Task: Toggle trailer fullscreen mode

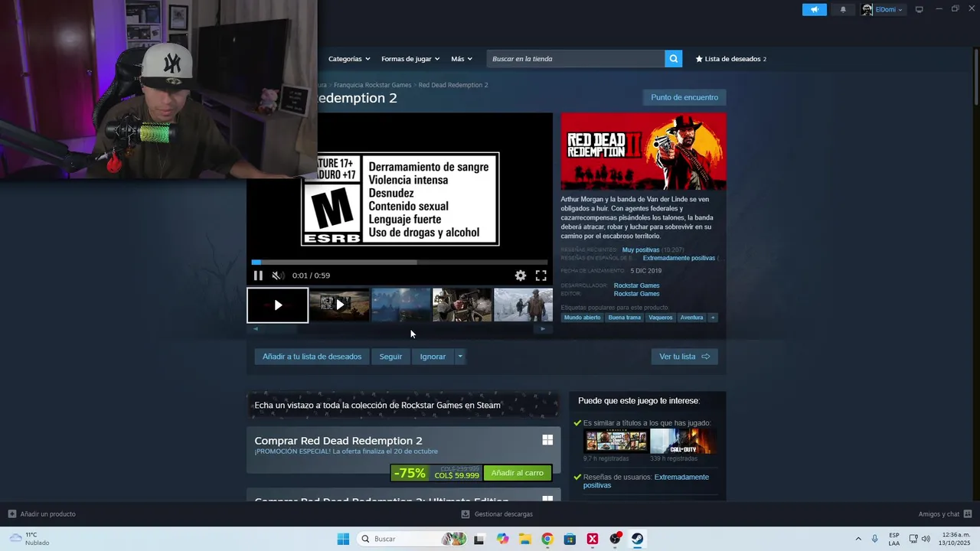Action: tap(541, 275)
